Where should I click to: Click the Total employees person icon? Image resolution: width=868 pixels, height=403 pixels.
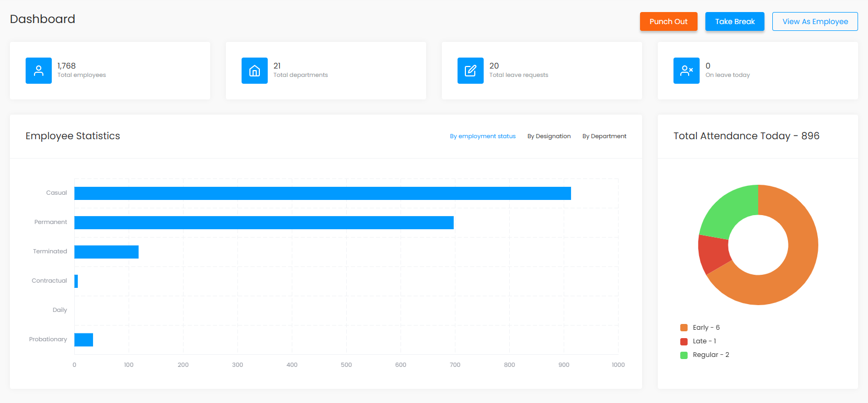click(39, 71)
